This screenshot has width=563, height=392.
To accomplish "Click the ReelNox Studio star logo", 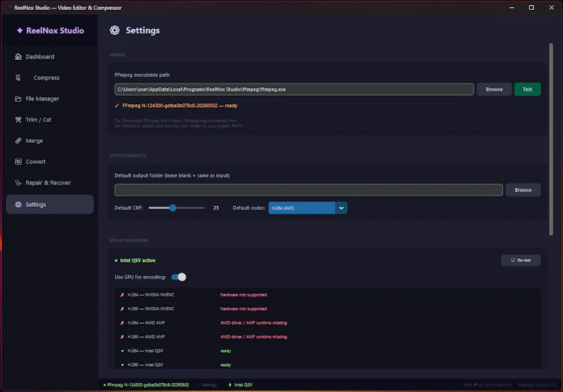I will coord(20,30).
